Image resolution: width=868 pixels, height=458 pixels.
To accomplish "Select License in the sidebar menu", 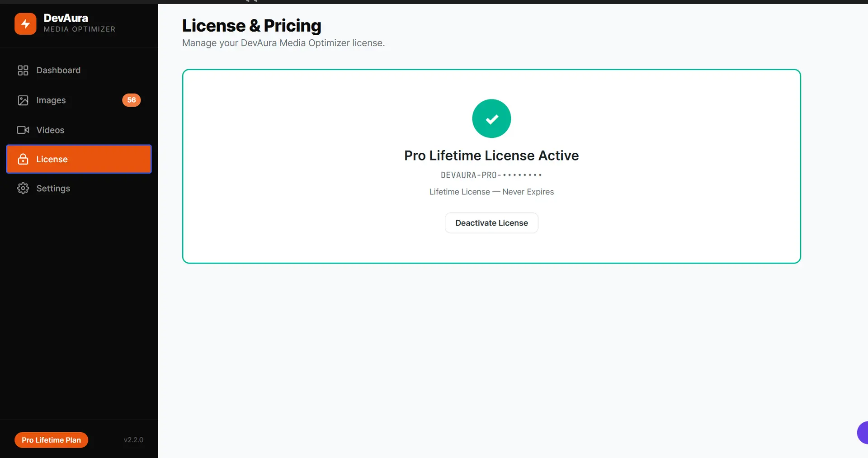I will point(79,159).
